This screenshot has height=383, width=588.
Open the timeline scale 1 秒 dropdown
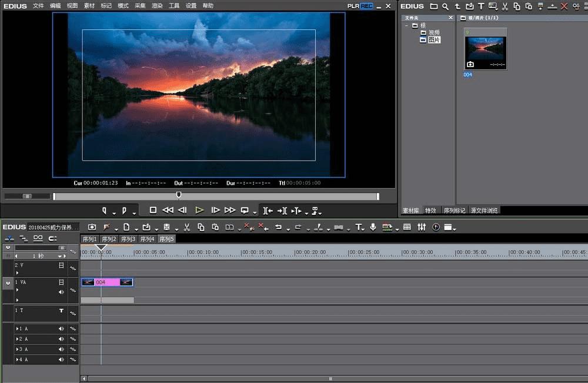coord(61,257)
